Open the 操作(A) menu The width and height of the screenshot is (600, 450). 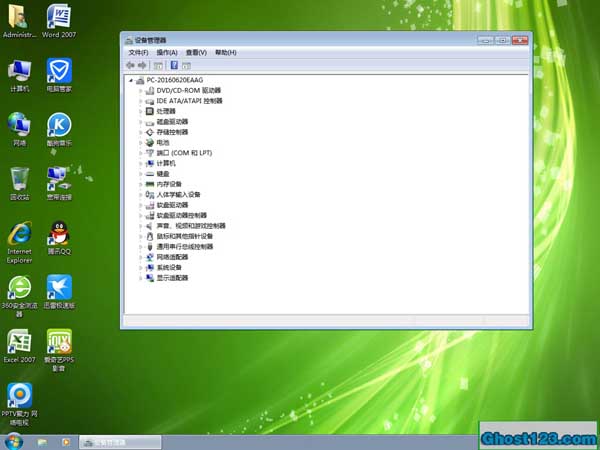167,52
